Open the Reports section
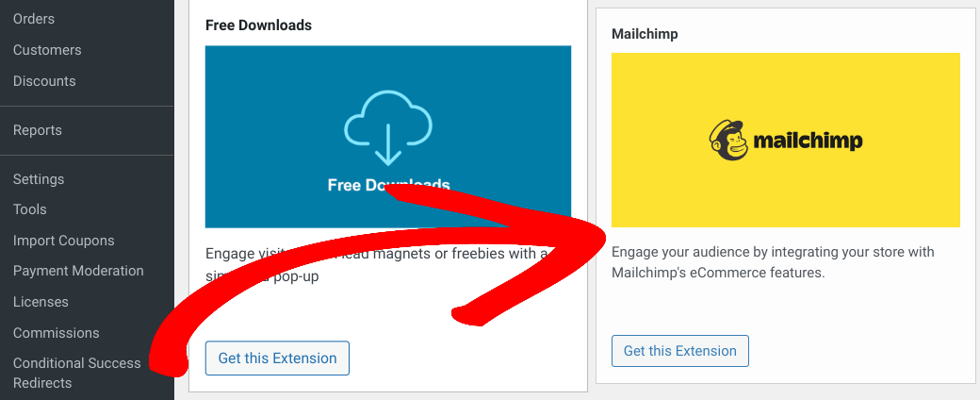 click(38, 130)
